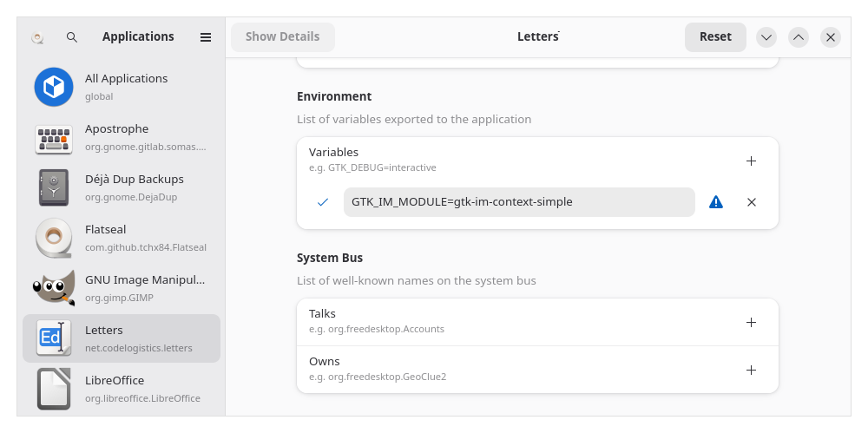Click the up chevron button in the header
The image size is (868, 433).
point(799,37)
